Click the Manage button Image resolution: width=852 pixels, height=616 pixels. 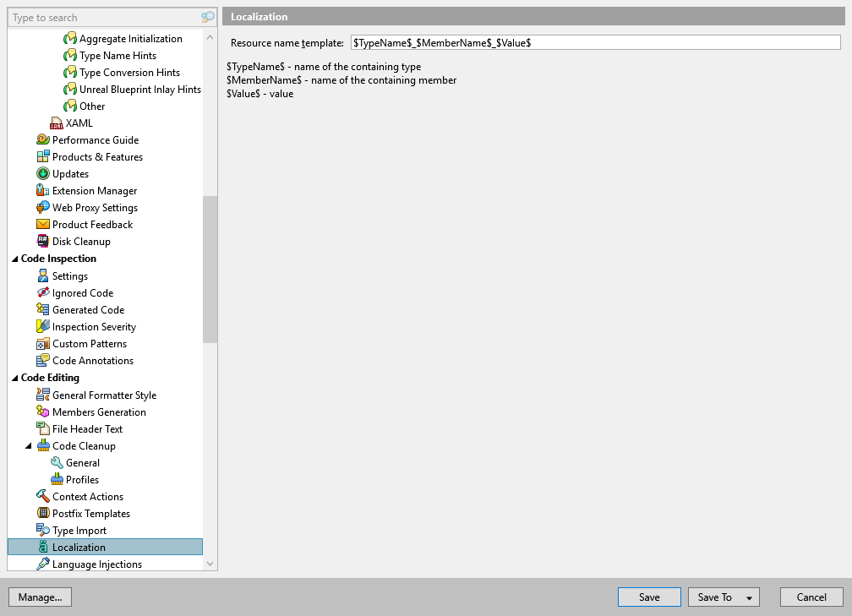(x=40, y=597)
